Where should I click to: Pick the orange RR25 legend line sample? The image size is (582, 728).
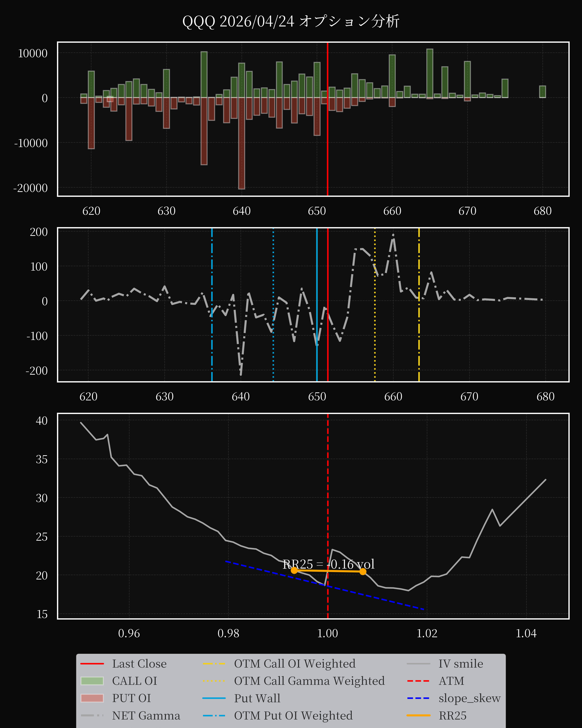click(x=418, y=716)
